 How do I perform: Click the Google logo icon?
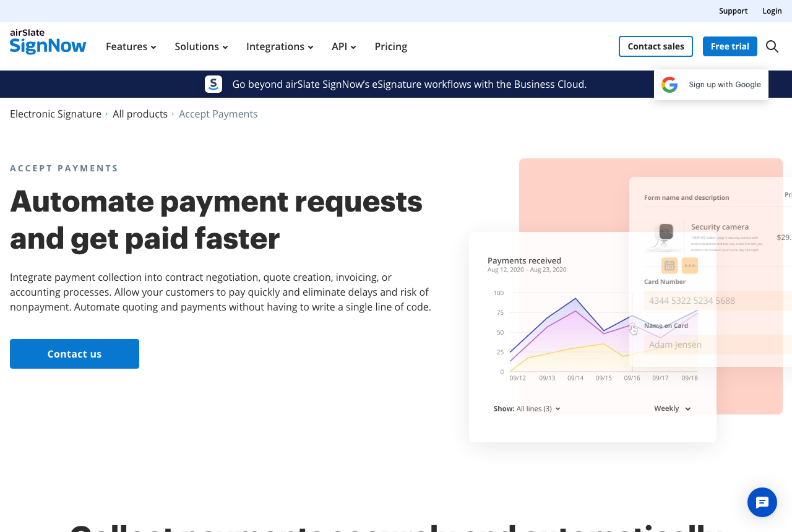pyautogui.click(x=669, y=85)
